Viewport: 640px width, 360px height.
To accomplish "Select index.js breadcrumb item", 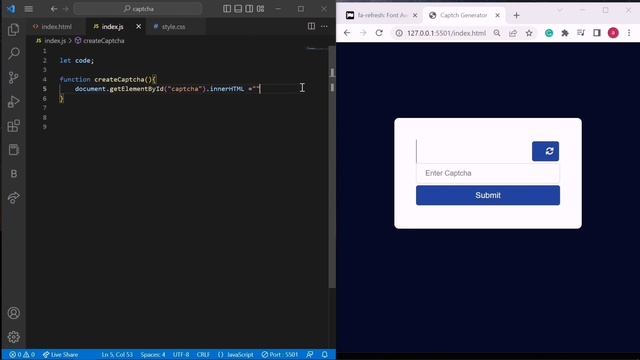I will 51,41.
